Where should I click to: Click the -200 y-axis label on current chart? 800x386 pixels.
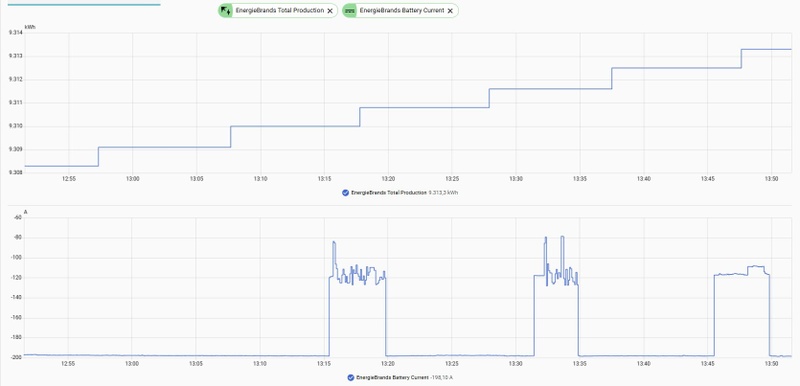tap(17, 357)
